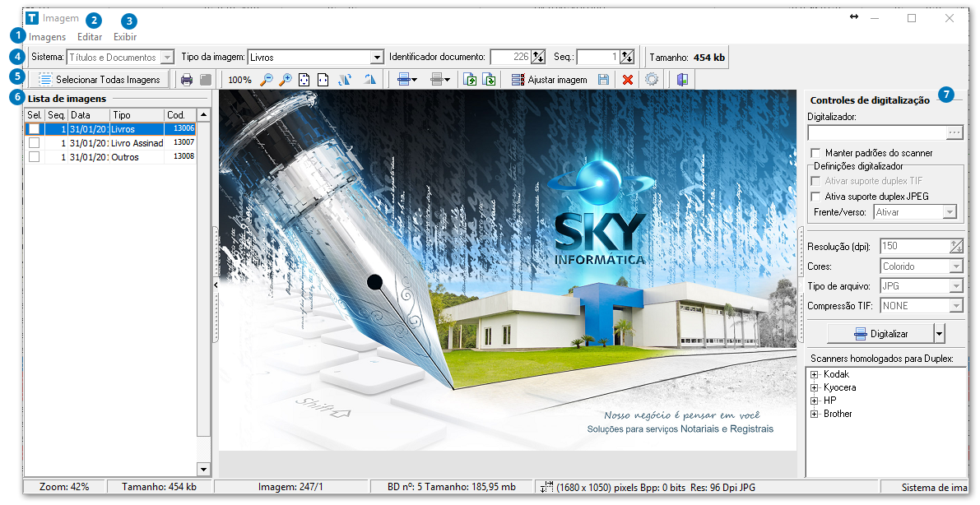Select the Outros row in the image list
980x505 pixels.
110,157
